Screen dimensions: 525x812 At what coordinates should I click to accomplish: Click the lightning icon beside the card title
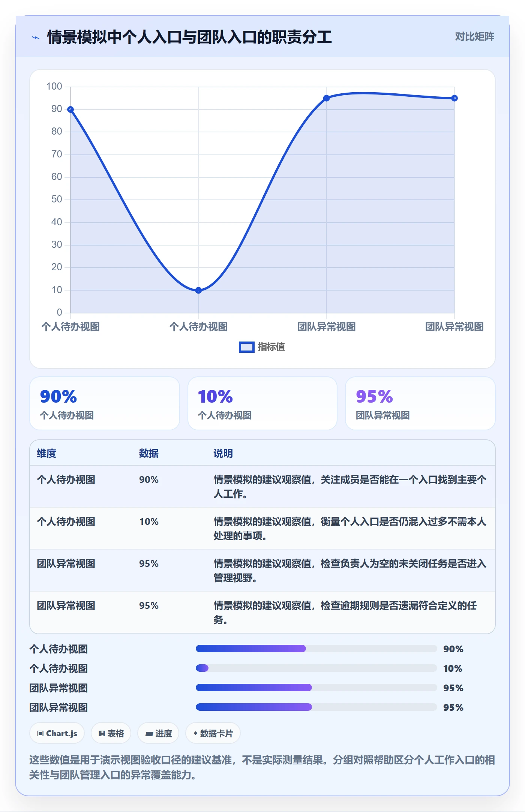coord(36,37)
